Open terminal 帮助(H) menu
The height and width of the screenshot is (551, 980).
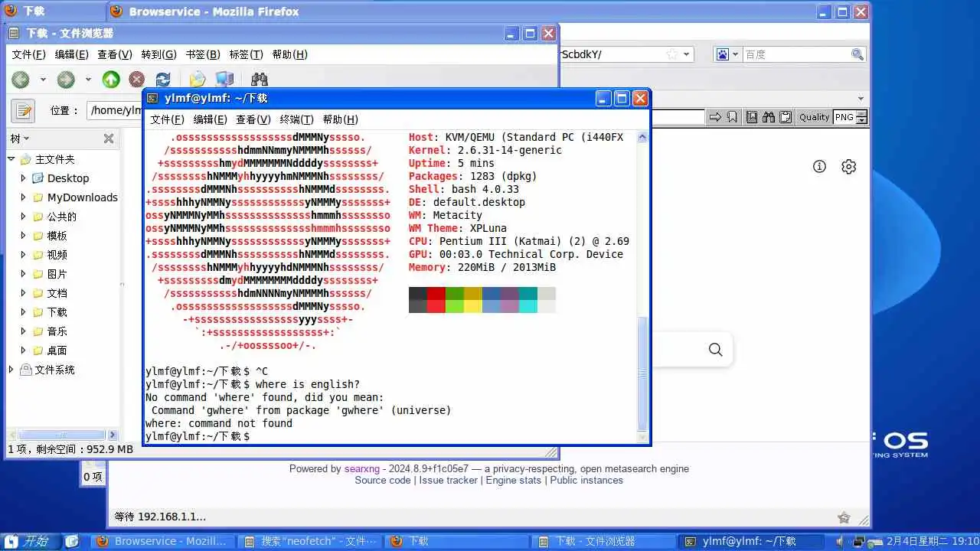(340, 119)
